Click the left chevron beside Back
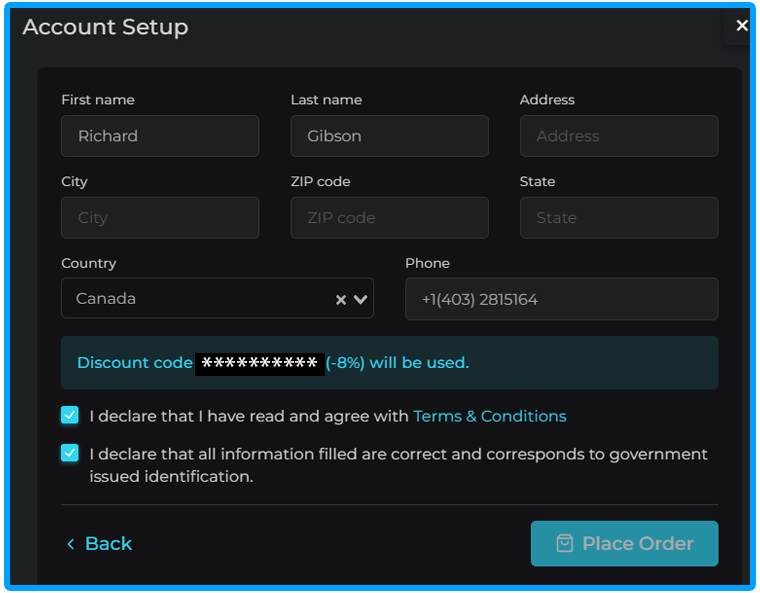This screenshot has width=760, height=593. point(70,544)
